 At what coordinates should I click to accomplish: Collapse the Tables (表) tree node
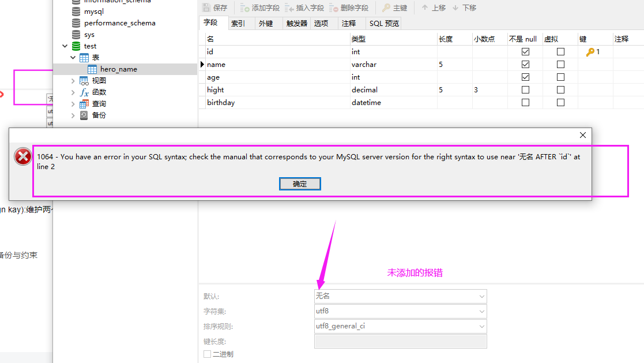click(x=73, y=58)
